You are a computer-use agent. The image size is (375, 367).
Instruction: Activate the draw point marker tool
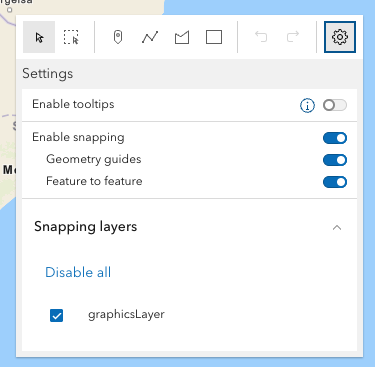118,37
